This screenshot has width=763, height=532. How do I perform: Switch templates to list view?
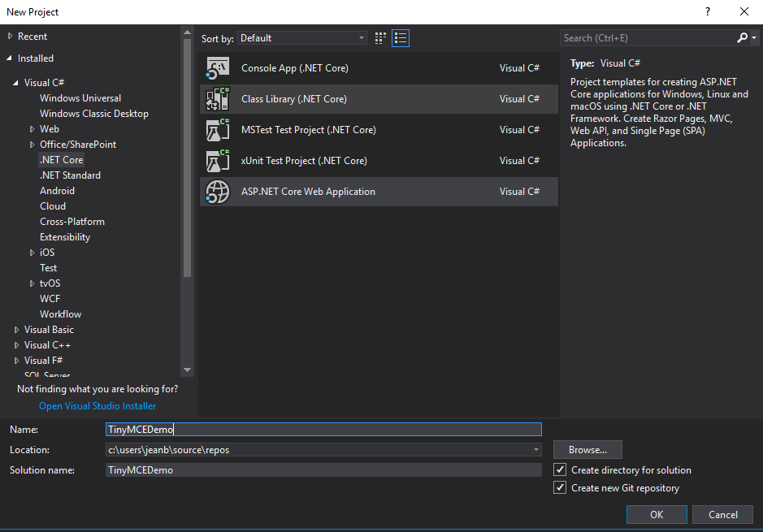(x=400, y=37)
